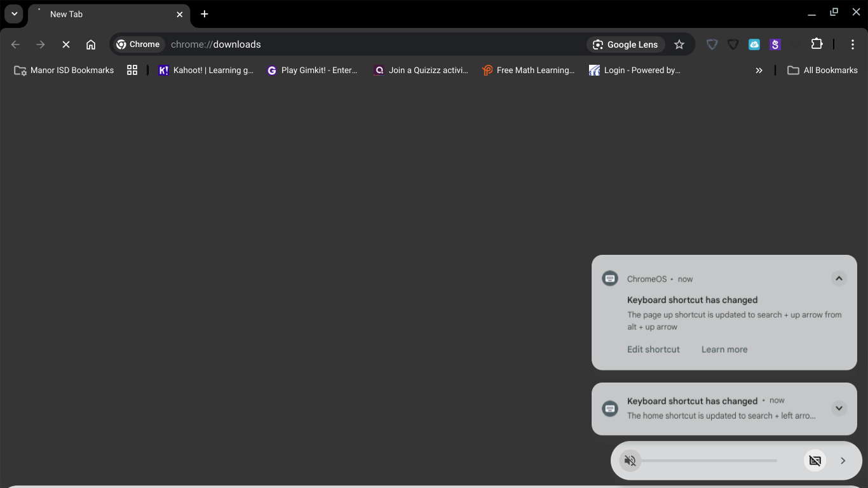Click the blue cloud extension icon
The height and width of the screenshot is (488, 868).
click(754, 44)
